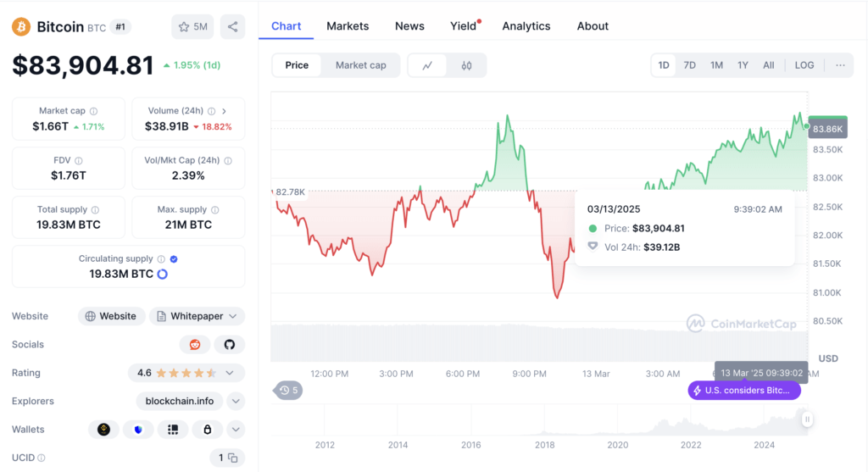Set chart range to 1D
The width and height of the screenshot is (868, 472).
(x=664, y=65)
